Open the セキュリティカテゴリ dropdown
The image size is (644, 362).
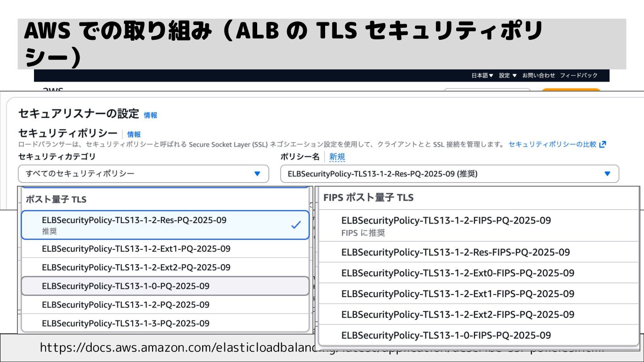144,174
